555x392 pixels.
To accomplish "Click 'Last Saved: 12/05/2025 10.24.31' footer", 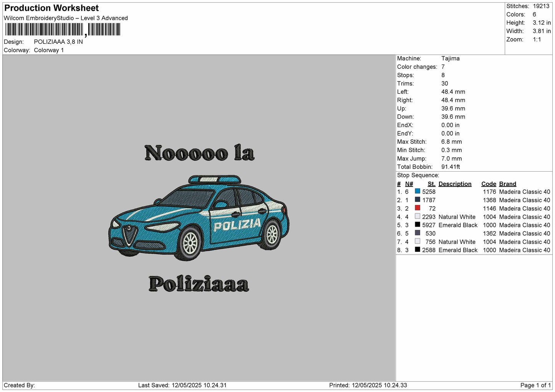I will [x=182, y=385].
